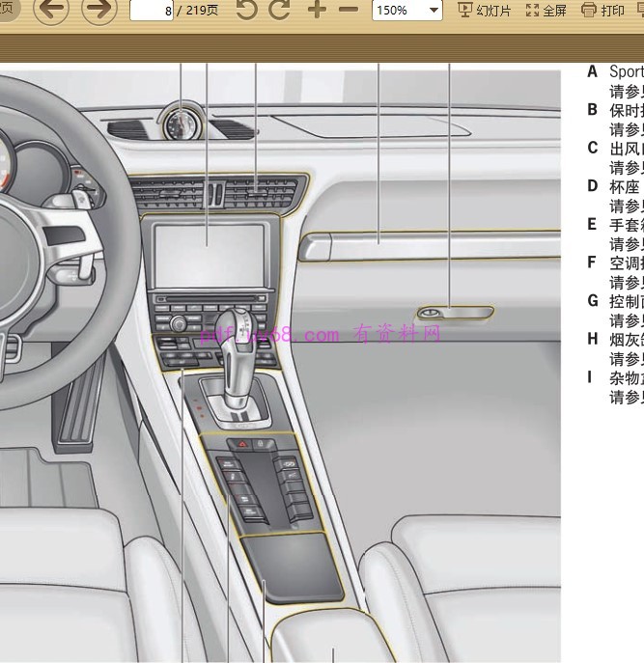Start slideshow mode (幻灯片)

pyautogui.click(x=493, y=11)
